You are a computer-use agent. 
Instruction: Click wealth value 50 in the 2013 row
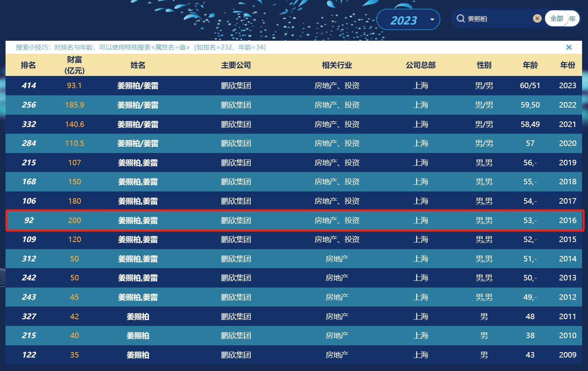tap(74, 278)
